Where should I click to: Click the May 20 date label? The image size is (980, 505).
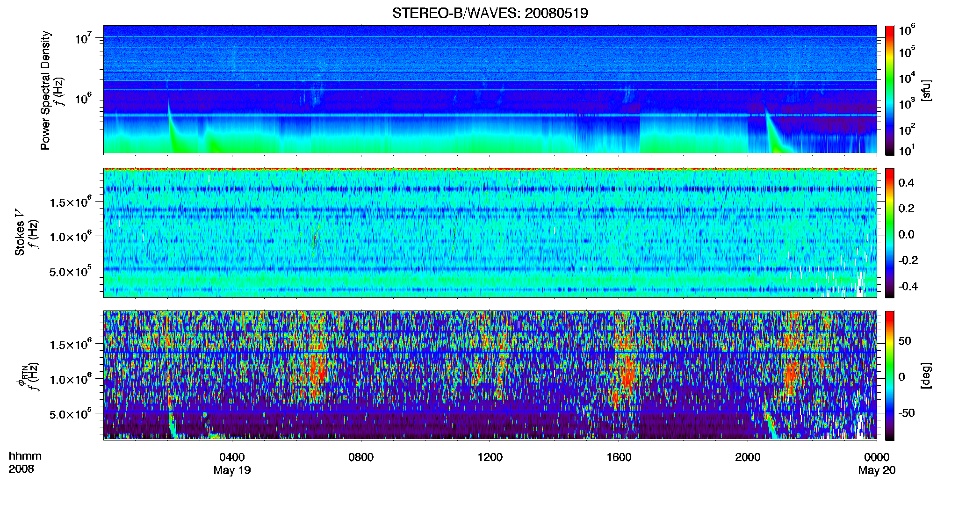point(877,470)
